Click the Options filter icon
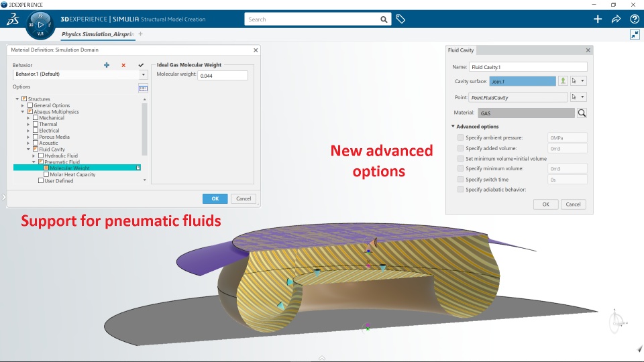 click(x=143, y=88)
